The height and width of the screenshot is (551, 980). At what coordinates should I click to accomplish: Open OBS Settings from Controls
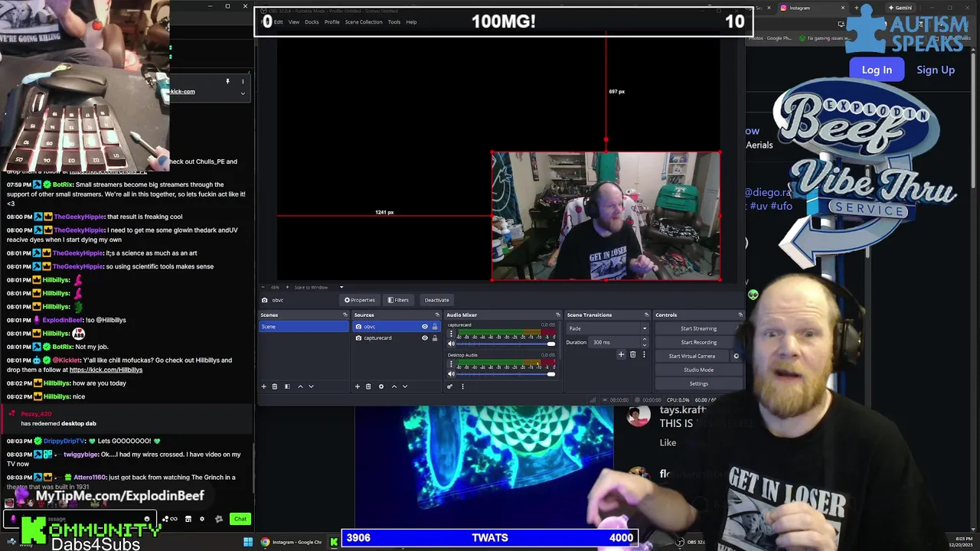coord(698,383)
